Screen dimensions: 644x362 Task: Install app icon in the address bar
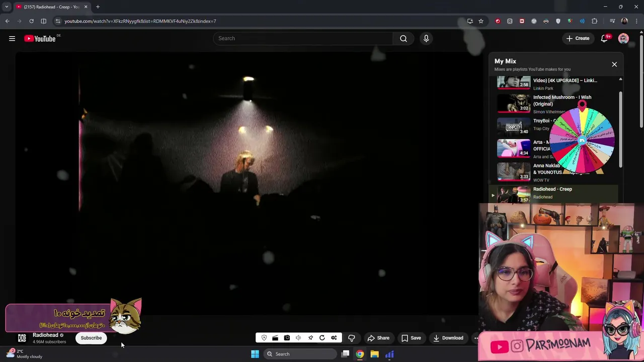[470, 21]
